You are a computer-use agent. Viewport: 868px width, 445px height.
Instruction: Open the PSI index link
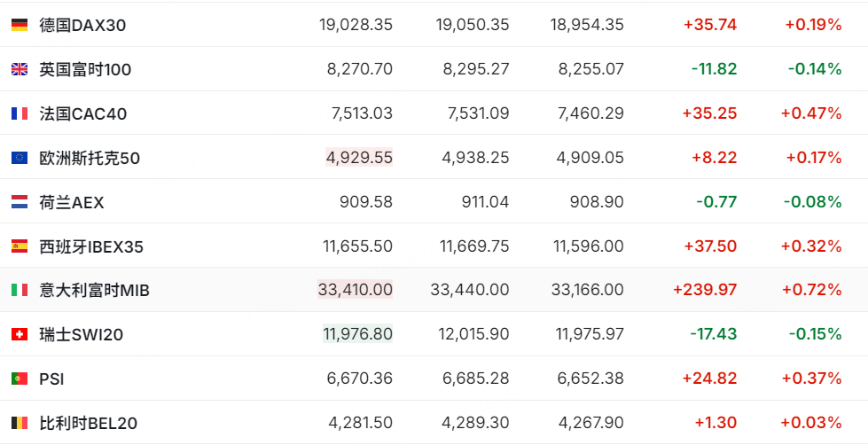click(x=51, y=379)
